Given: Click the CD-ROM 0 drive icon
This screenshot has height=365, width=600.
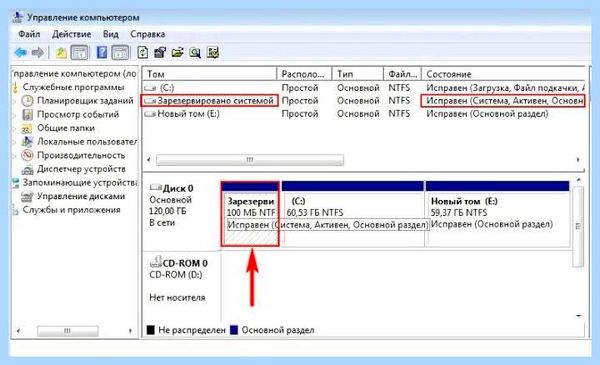Looking at the screenshot, I should click(156, 262).
